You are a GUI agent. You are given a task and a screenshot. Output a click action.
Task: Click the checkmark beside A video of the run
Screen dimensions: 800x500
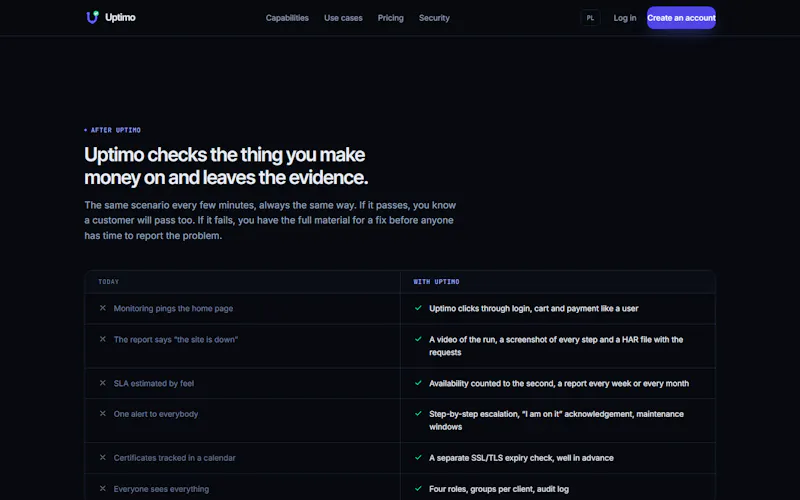coord(418,339)
